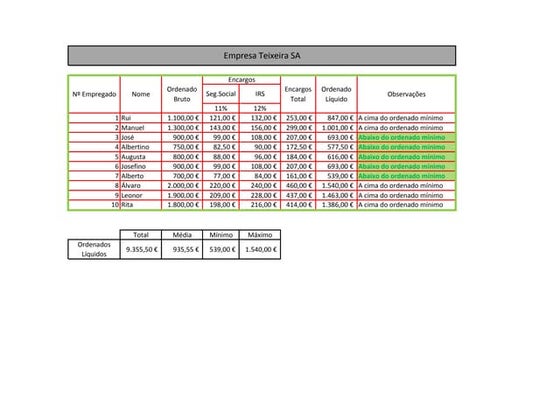Select the name cell 'Alberto'
The image size is (560, 396).
click(141, 176)
